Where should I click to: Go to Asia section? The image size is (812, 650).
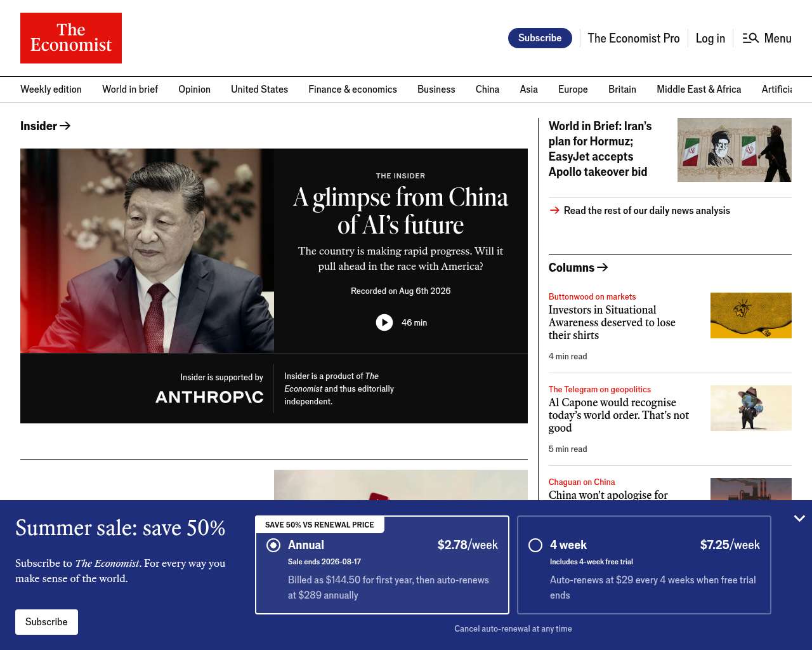click(529, 90)
